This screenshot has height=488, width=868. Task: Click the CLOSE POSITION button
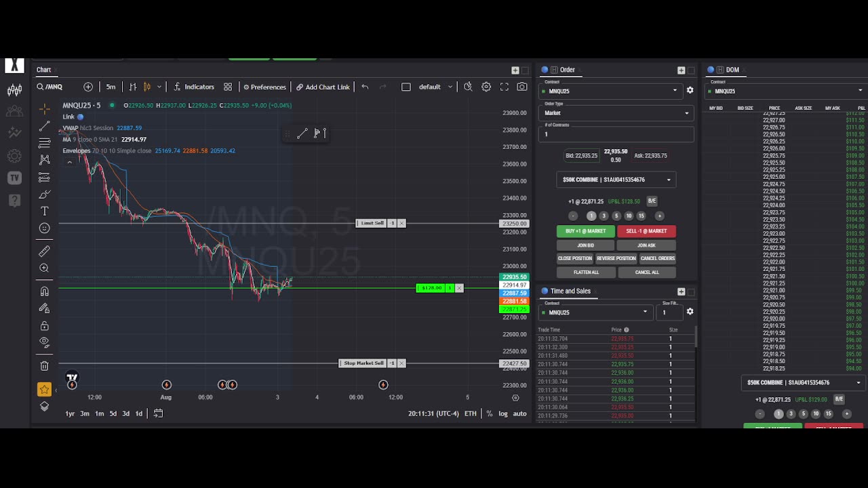coord(574,258)
